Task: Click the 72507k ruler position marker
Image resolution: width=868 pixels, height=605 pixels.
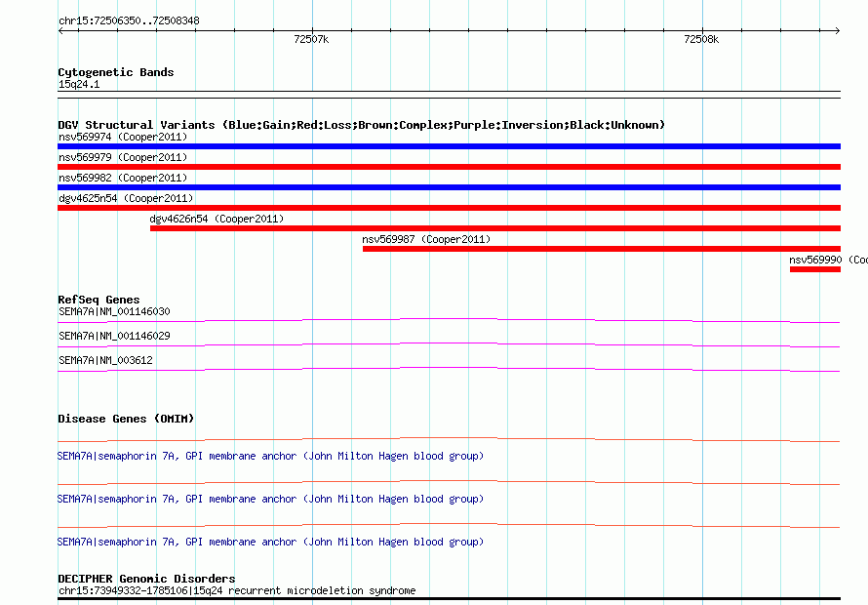Action: pyautogui.click(x=311, y=40)
